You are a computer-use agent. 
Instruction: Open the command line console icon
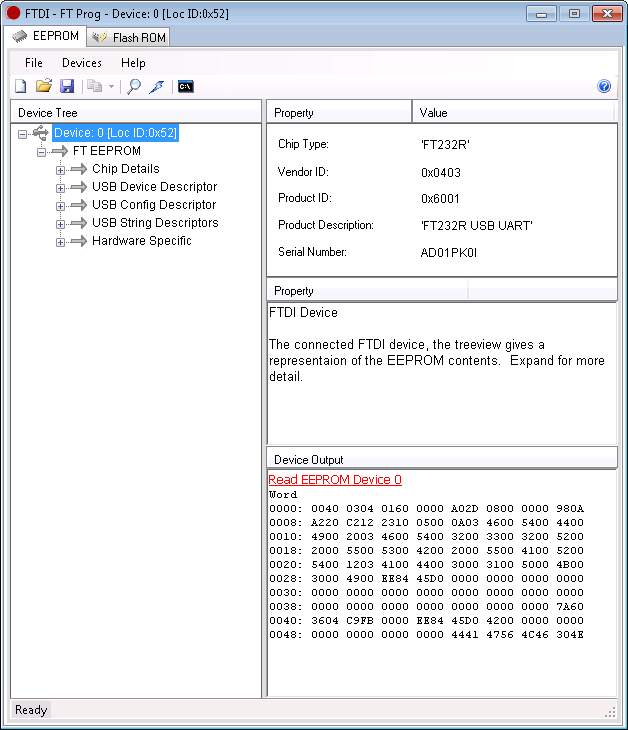[x=185, y=87]
